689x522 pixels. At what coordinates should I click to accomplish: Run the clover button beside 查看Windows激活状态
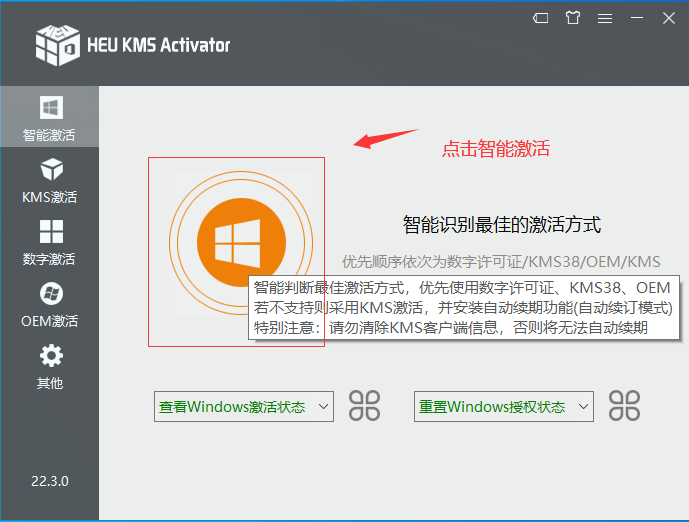click(x=364, y=406)
